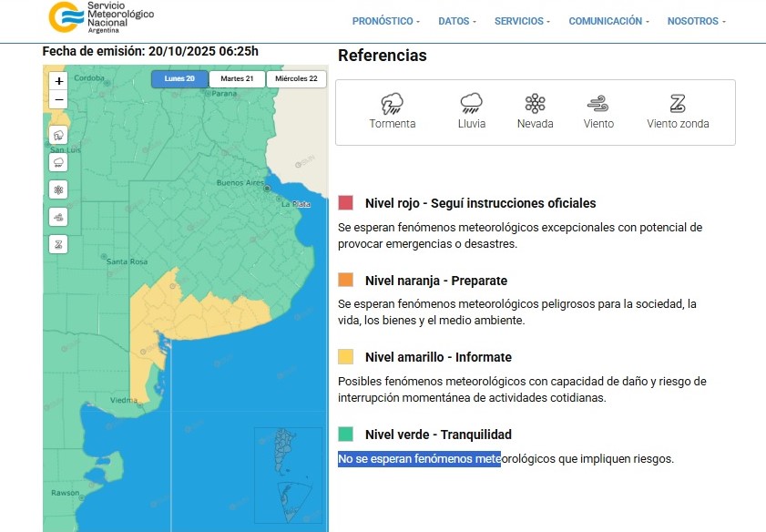The image size is (766, 532).
Task: Click the Argentina inset minimap
Action: [x=288, y=476]
